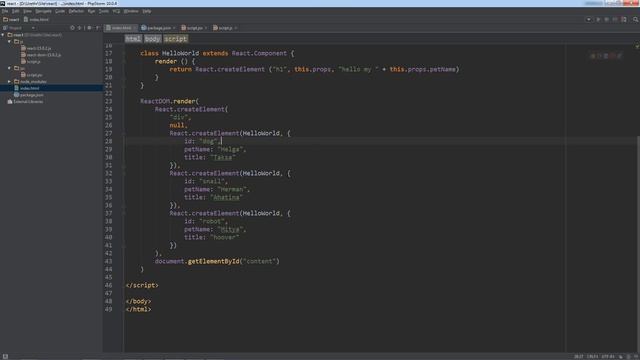Expand the node_modules folder
The image size is (640, 360).
(9, 82)
